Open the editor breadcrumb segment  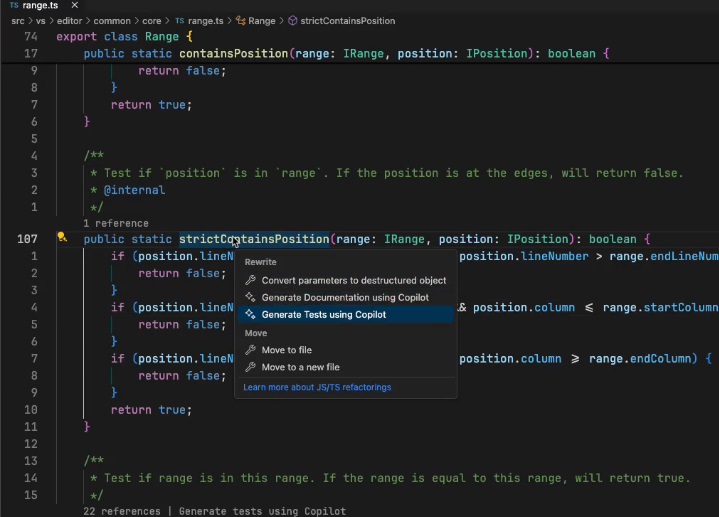[x=69, y=21]
